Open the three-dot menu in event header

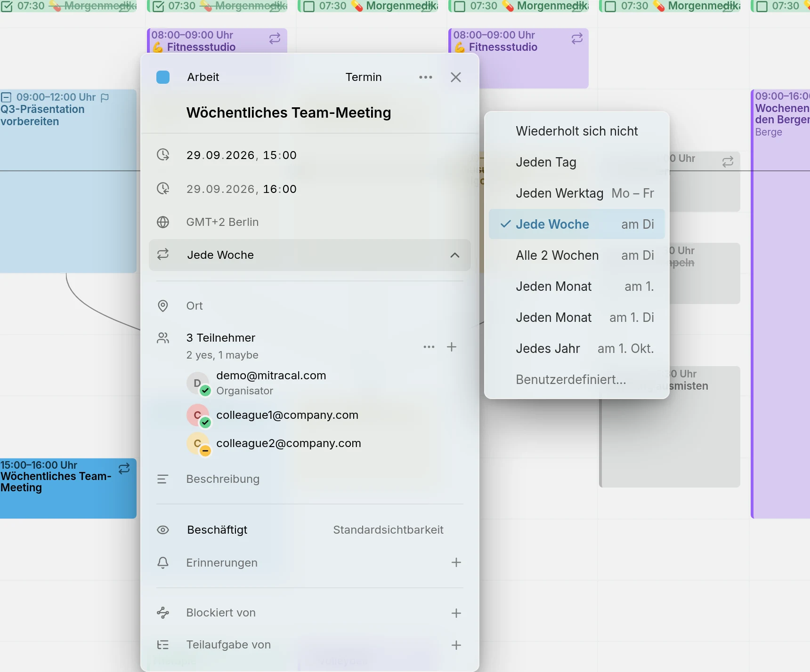tap(425, 77)
